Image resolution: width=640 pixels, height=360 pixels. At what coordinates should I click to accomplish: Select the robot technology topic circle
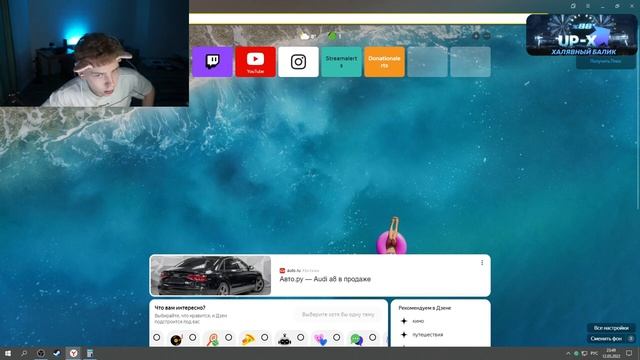[300, 338]
